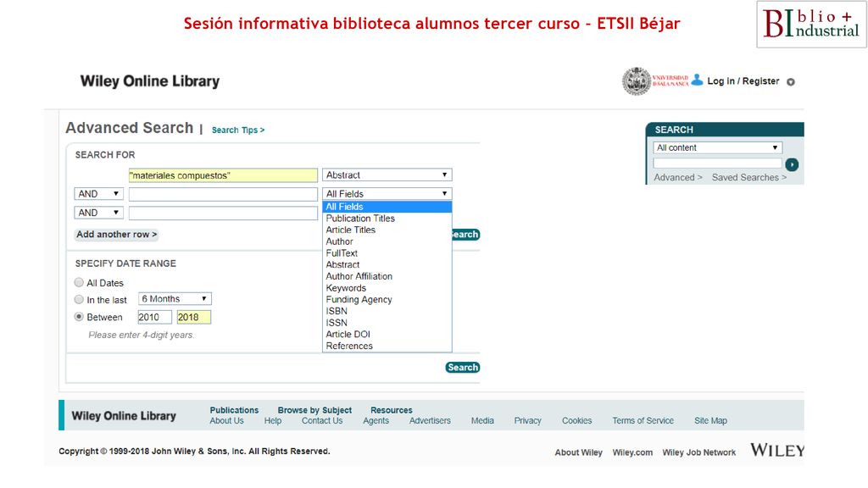Image resolution: width=868 pixels, height=488 pixels.
Task: Click the start year field showing 2010
Action: coord(154,317)
